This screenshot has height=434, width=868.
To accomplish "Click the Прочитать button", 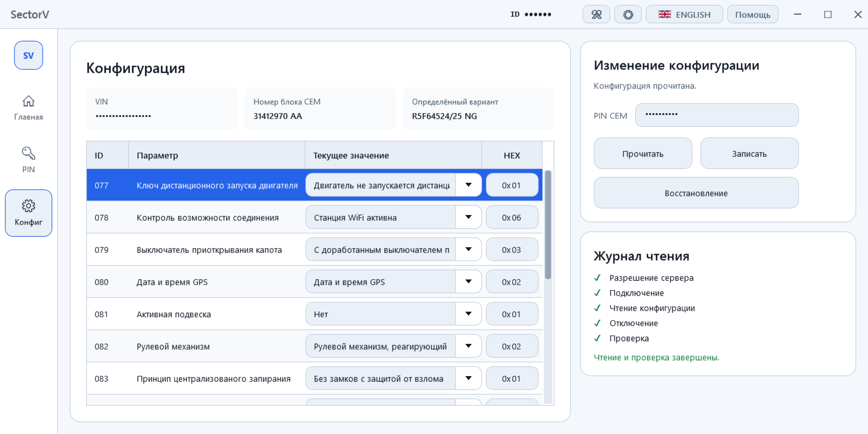I will pyautogui.click(x=642, y=153).
